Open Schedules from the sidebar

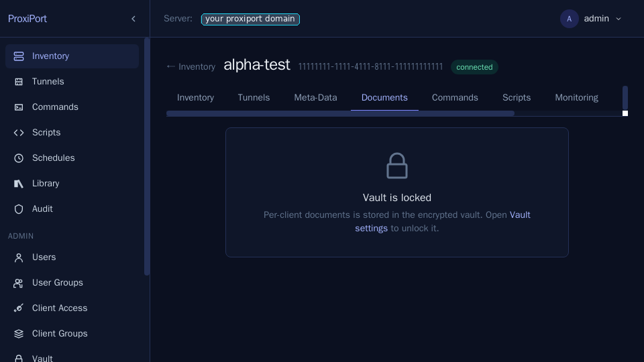coord(72,158)
